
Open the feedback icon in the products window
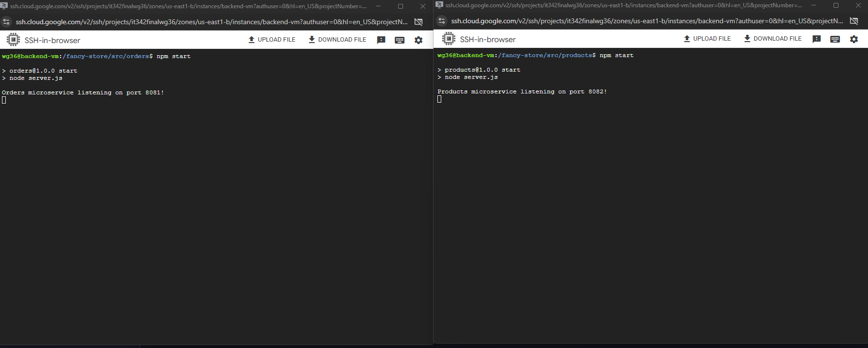tap(817, 39)
